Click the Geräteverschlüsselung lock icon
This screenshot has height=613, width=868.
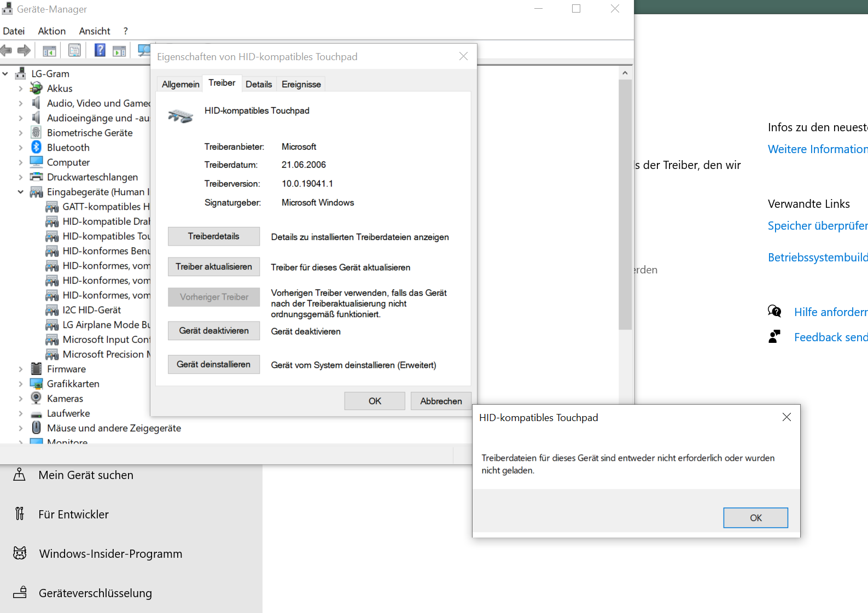pyautogui.click(x=20, y=592)
